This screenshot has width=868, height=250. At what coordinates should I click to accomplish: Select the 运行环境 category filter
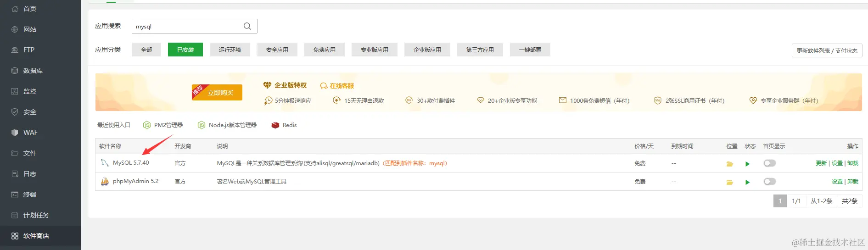pyautogui.click(x=230, y=50)
